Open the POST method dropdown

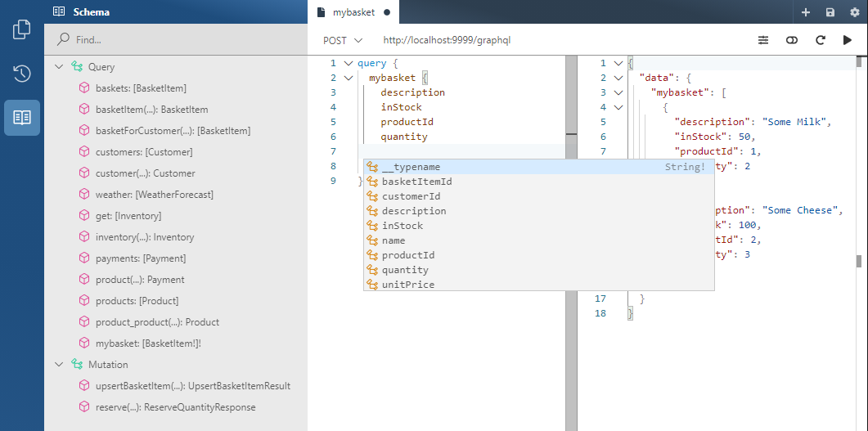[343, 40]
